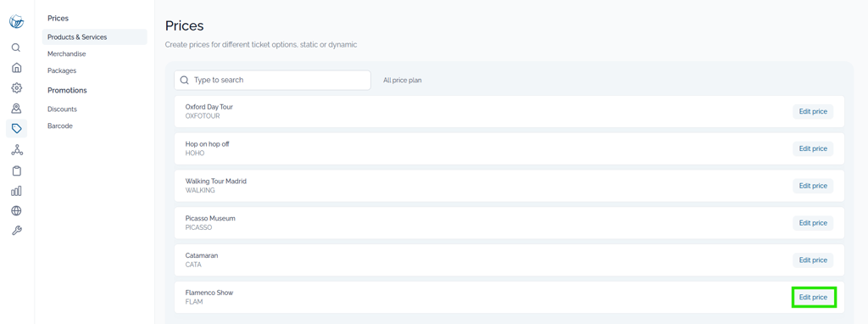Click the OXFOTOUR product code
This screenshot has width=868, height=324.
tap(203, 116)
